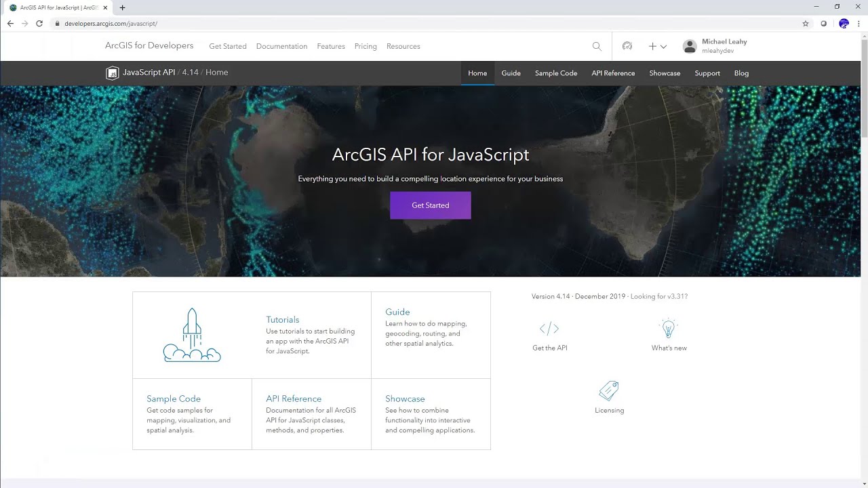Open the Features menu item
The image size is (868, 488).
(331, 46)
